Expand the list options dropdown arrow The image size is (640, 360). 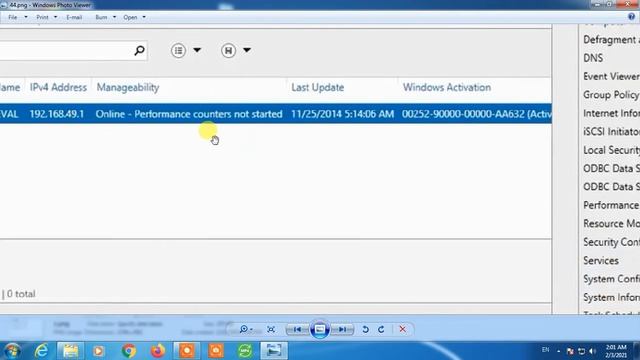click(197, 50)
